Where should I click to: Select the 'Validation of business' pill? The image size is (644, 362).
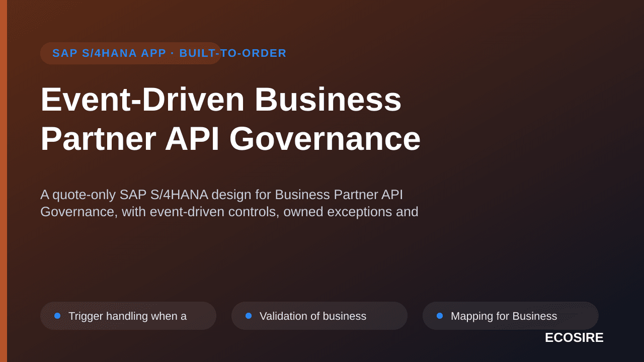[319, 316]
